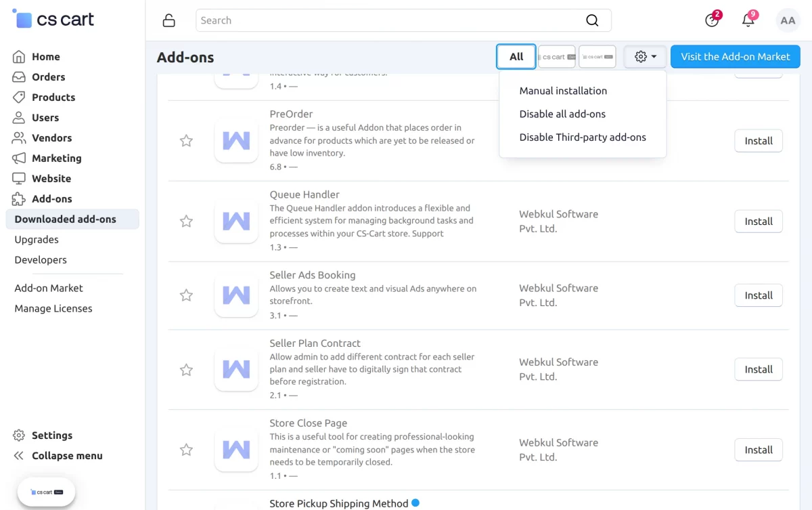Click Webkul Software vendor text in the Queue Handler row
The width and height of the screenshot is (812, 510).
click(x=559, y=221)
